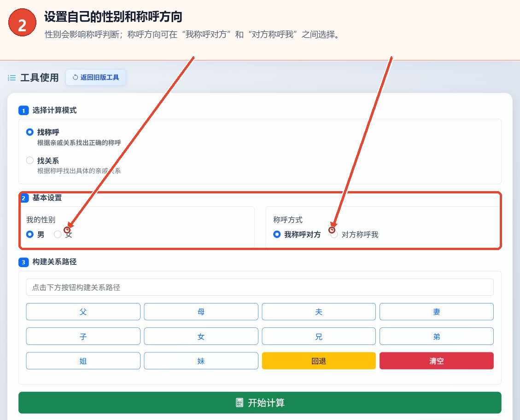Click the 称呼方式 label

288,220
